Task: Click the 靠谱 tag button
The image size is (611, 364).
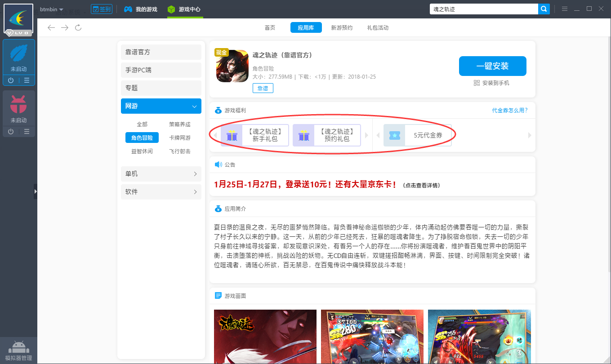Action: click(x=263, y=89)
